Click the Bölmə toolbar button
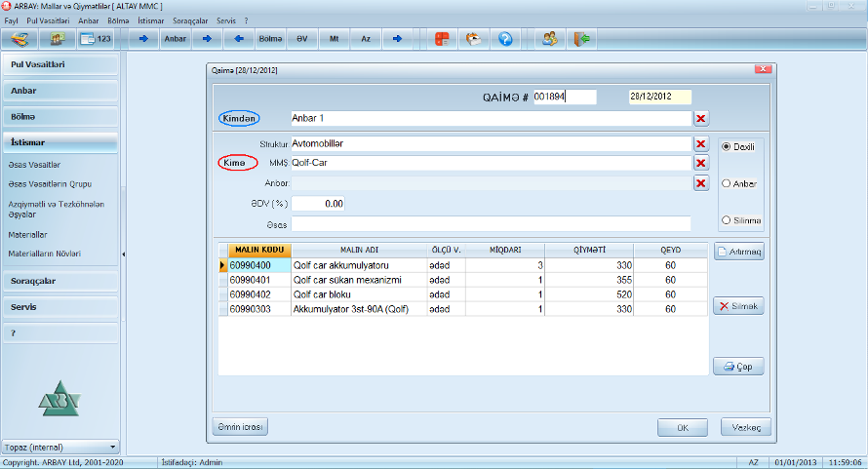This screenshot has width=868, height=469. [270, 39]
